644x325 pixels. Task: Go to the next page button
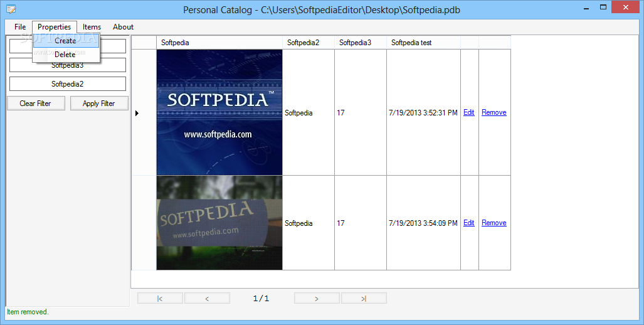point(317,298)
